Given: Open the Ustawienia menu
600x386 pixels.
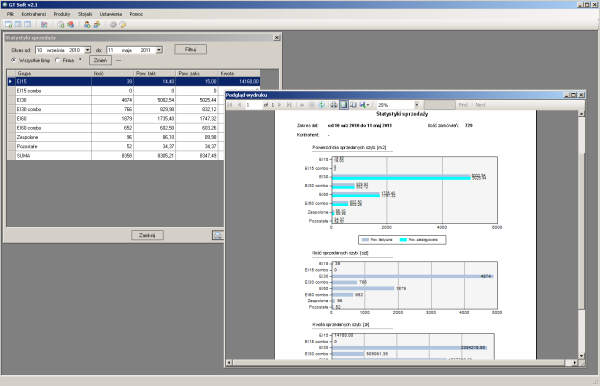Looking at the screenshot, I should (x=111, y=14).
